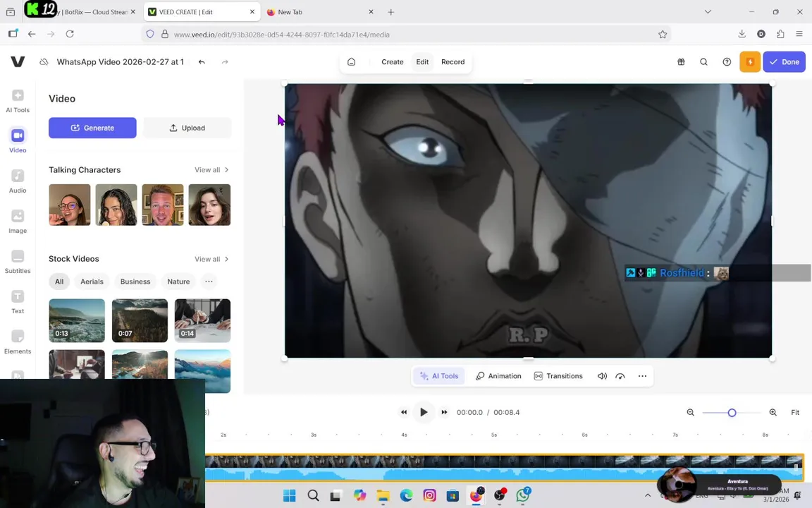The image size is (812, 508).
Task: Go to the home icon in top toolbar
Action: point(352,61)
